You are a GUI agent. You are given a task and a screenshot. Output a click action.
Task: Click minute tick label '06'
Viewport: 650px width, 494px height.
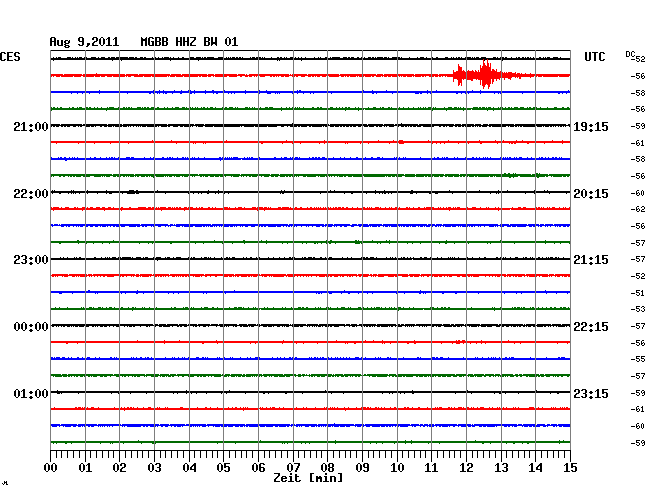(258, 468)
